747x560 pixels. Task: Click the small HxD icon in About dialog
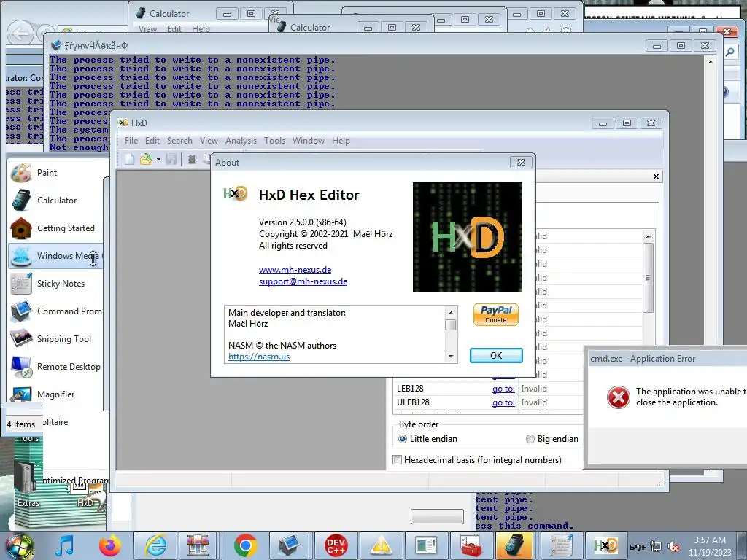(x=236, y=193)
